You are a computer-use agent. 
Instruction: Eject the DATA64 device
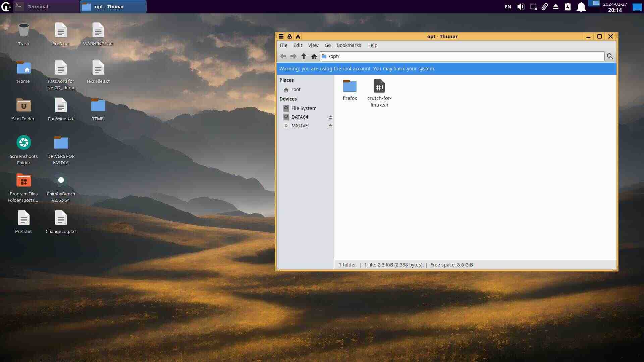tap(330, 117)
